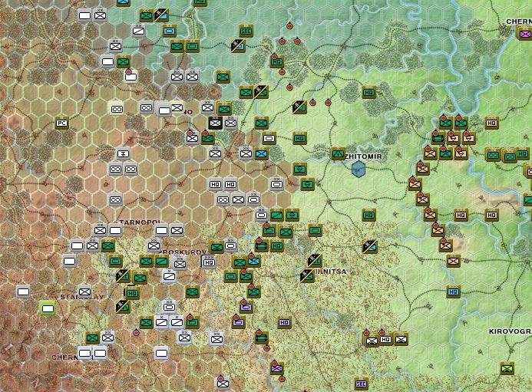This screenshot has width=532, height=392.
Task: Select the left grey HQ counter
Action: [x=215, y=184]
